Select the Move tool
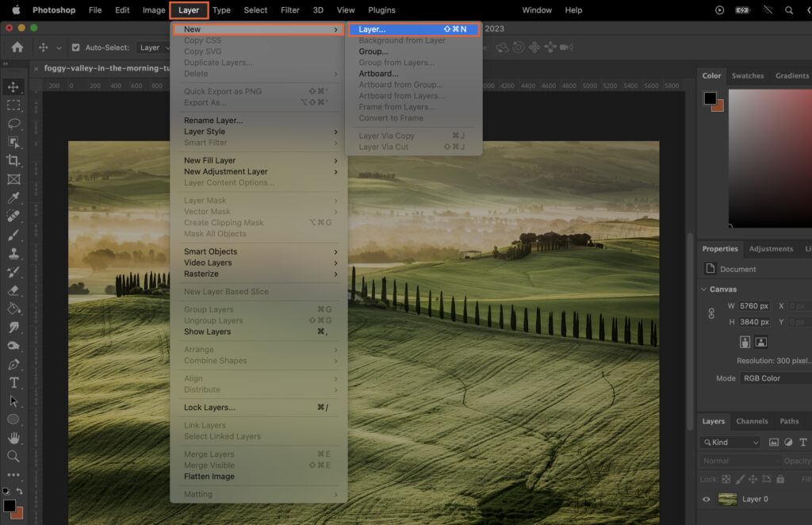Image resolution: width=812 pixels, height=525 pixels. [13, 86]
